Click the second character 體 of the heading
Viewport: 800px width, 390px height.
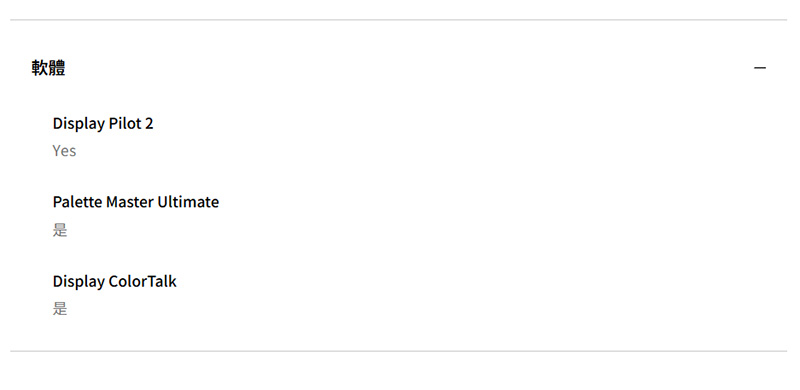57,68
